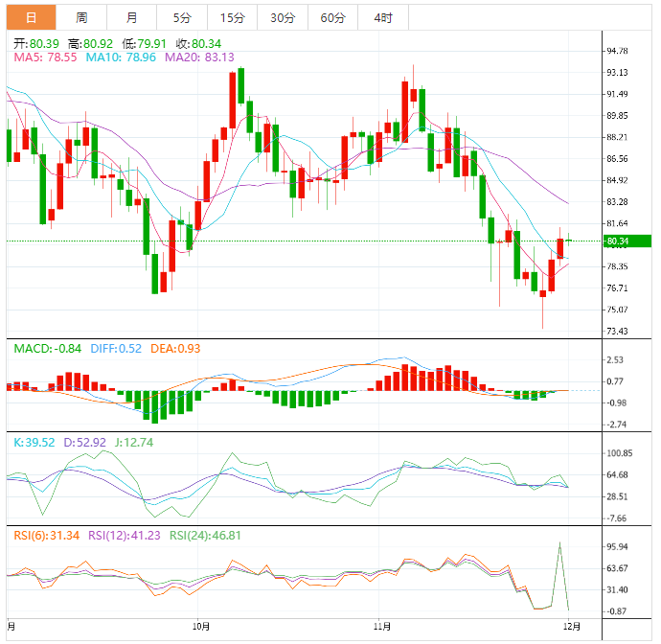The image size is (661, 644).
Task: Switch to the 周 weekly tab
Action: tap(81, 17)
